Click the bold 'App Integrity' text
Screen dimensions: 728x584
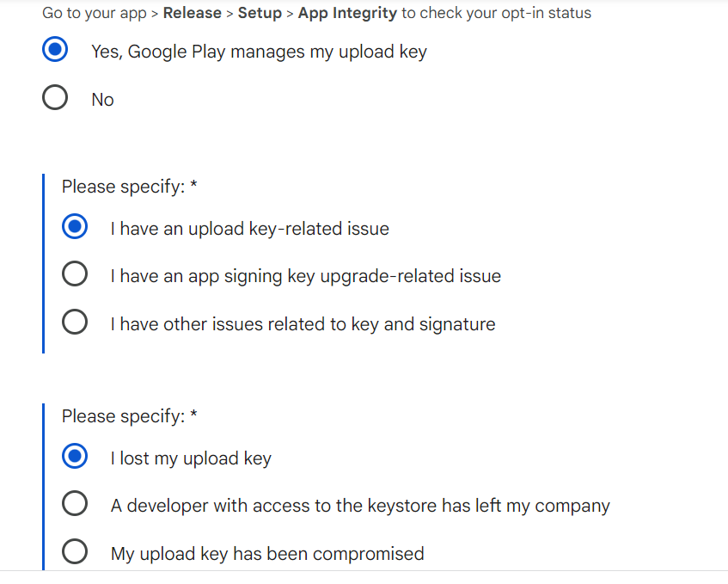[347, 13]
